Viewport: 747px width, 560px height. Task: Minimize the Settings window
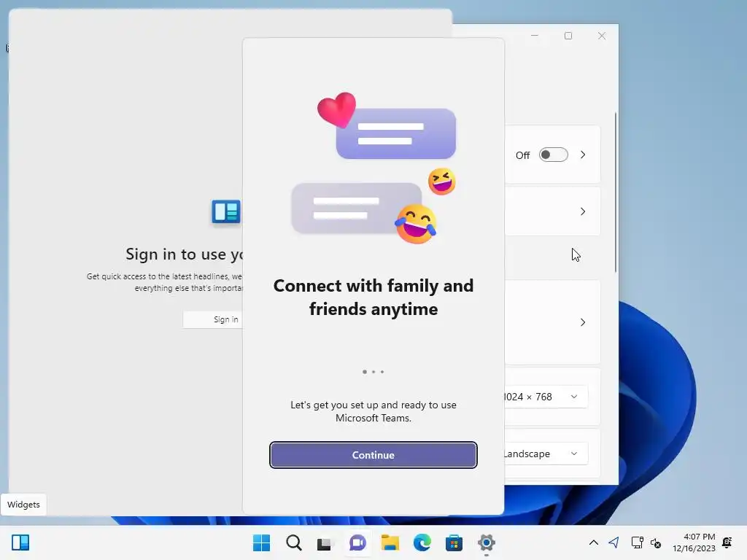pyautogui.click(x=535, y=36)
